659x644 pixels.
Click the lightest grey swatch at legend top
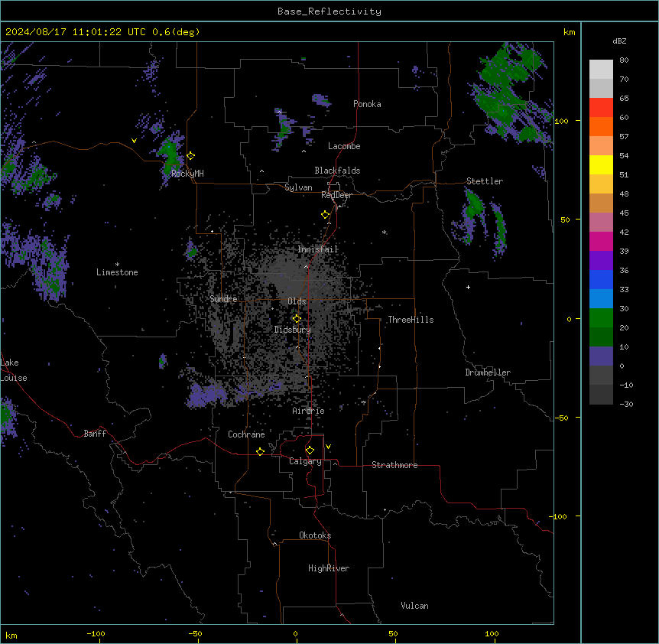601,70
